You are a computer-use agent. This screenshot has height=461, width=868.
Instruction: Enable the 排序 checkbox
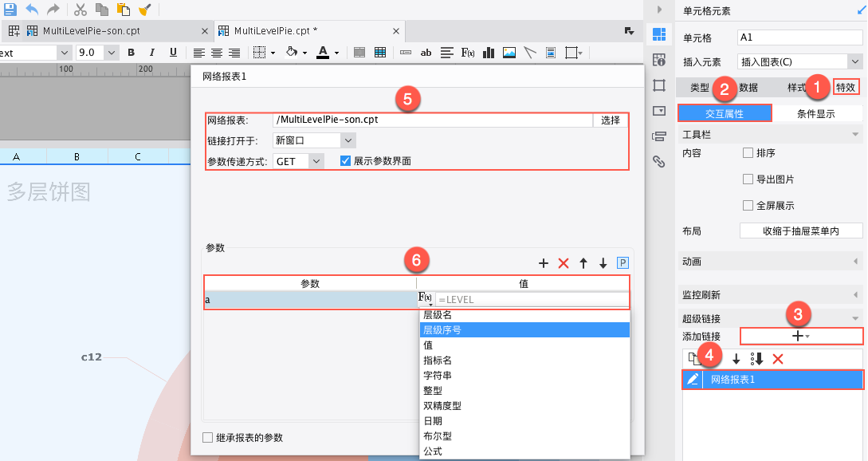pos(748,153)
